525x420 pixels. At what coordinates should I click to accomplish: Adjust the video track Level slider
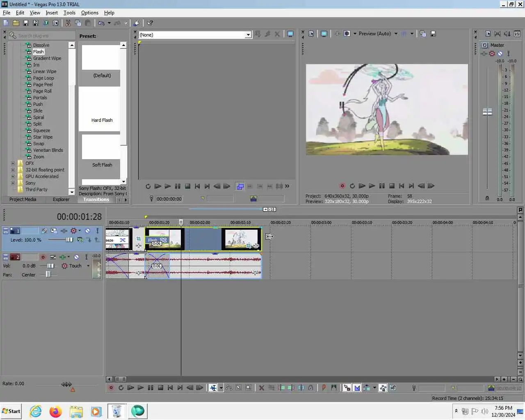pyautogui.click(x=69, y=240)
